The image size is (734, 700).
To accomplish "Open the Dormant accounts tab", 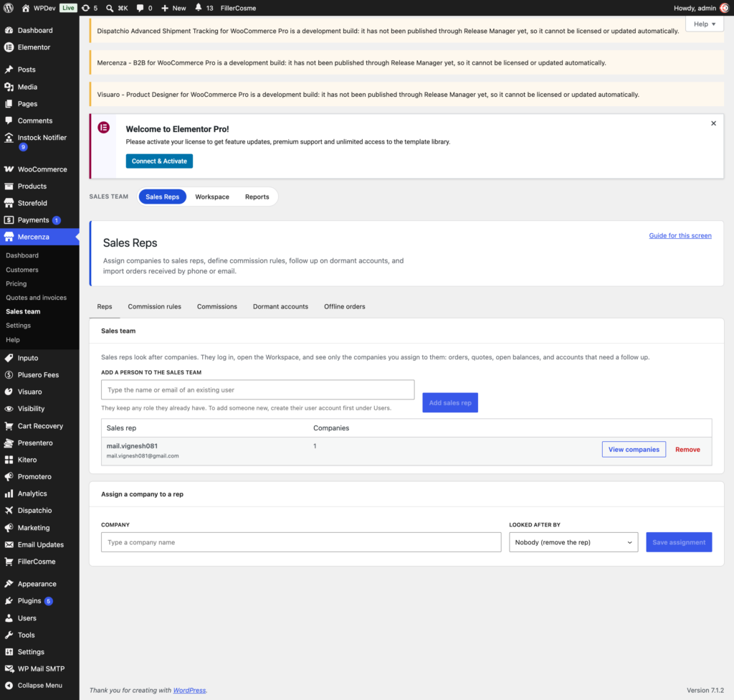I will pyautogui.click(x=280, y=306).
